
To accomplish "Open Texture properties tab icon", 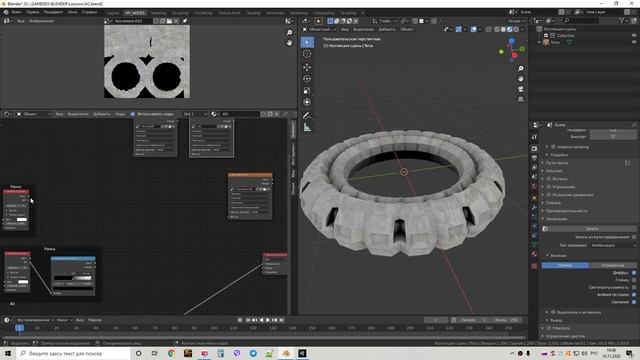I will (x=534, y=266).
